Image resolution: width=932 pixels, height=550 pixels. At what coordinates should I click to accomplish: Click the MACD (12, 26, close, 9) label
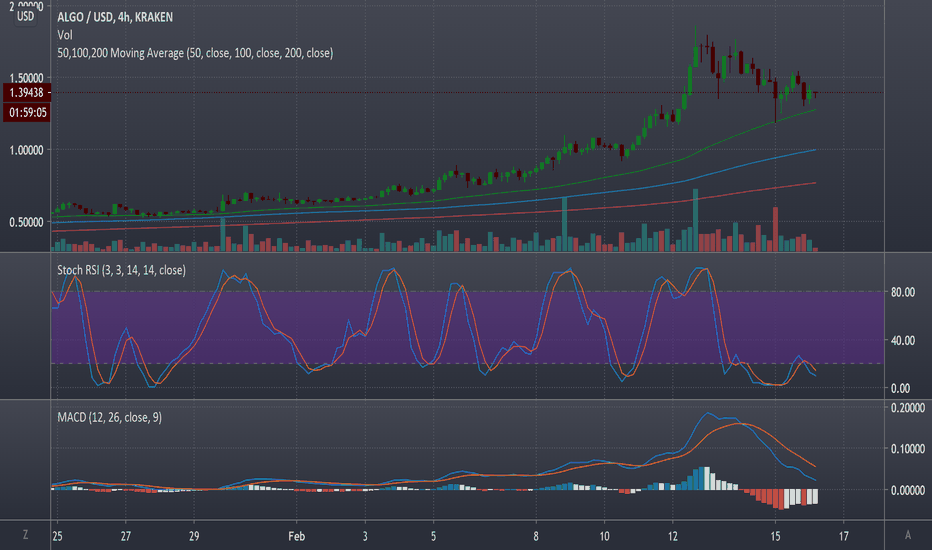tap(109, 417)
